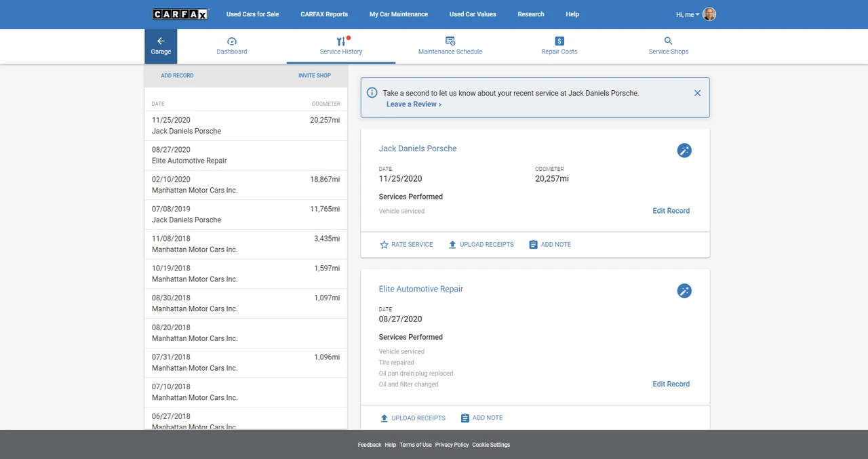This screenshot has width=868, height=459.
Task: Click the Rate Service star icon
Action: pyautogui.click(x=384, y=245)
